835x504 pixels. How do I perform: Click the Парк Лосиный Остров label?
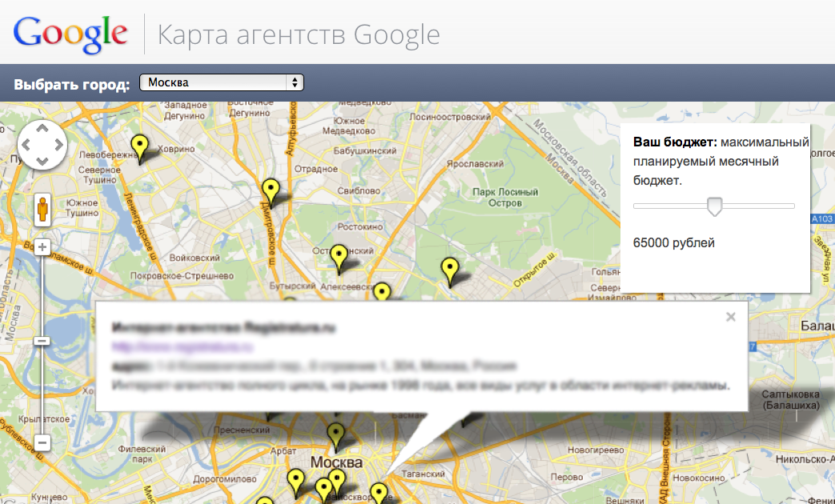click(505, 198)
